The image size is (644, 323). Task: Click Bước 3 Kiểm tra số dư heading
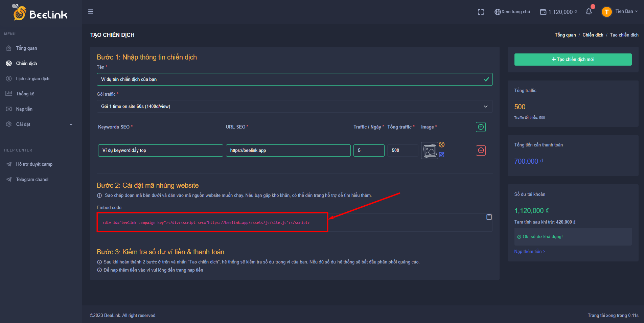[x=161, y=252]
